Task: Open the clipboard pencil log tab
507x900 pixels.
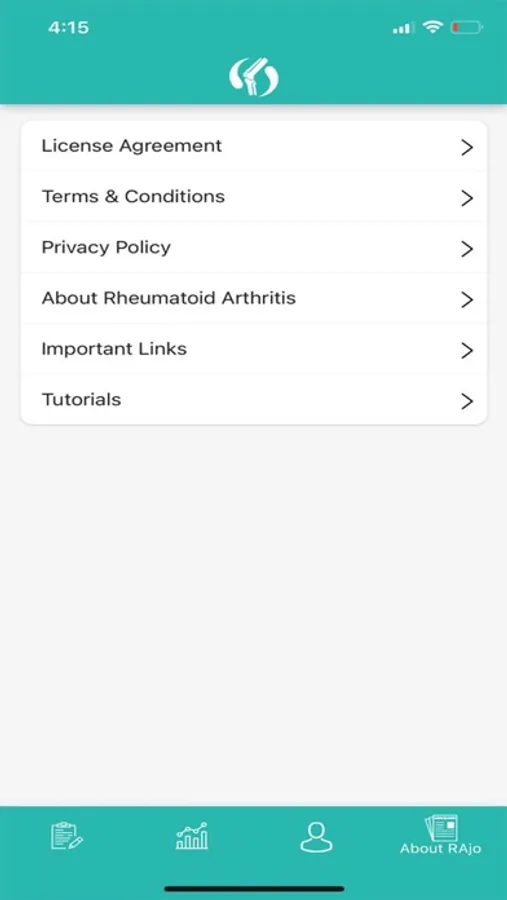Action: tap(67, 836)
